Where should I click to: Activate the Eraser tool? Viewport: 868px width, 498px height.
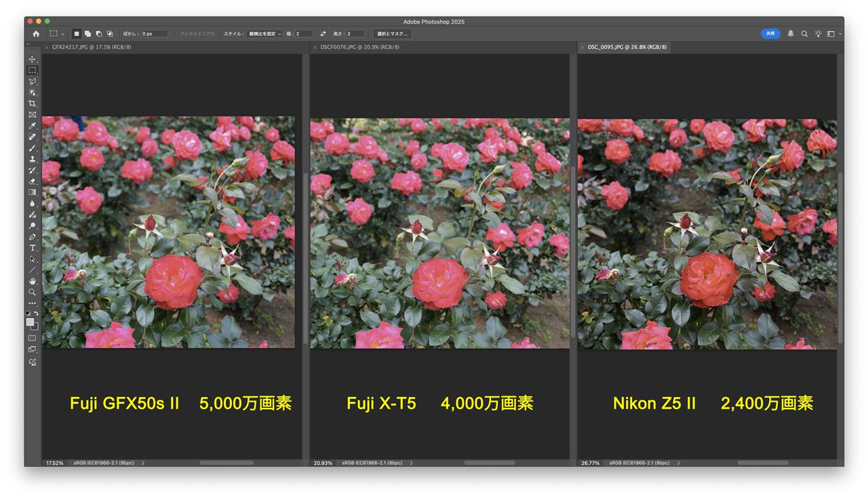(x=32, y=182)
